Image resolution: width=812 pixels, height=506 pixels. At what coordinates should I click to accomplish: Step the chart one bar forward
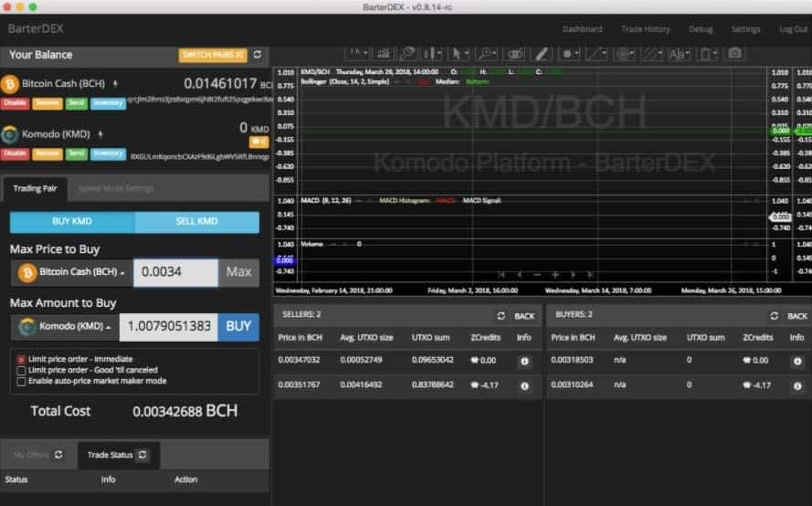click(x=574, y=275)
